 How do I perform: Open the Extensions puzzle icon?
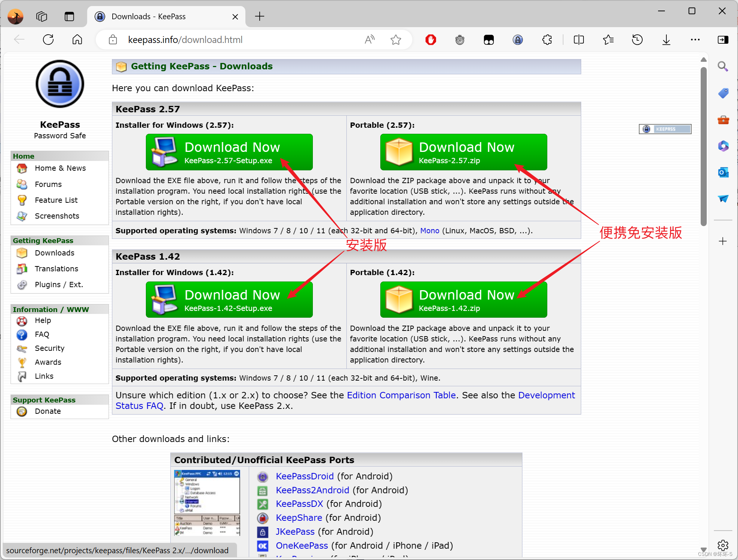547,40
